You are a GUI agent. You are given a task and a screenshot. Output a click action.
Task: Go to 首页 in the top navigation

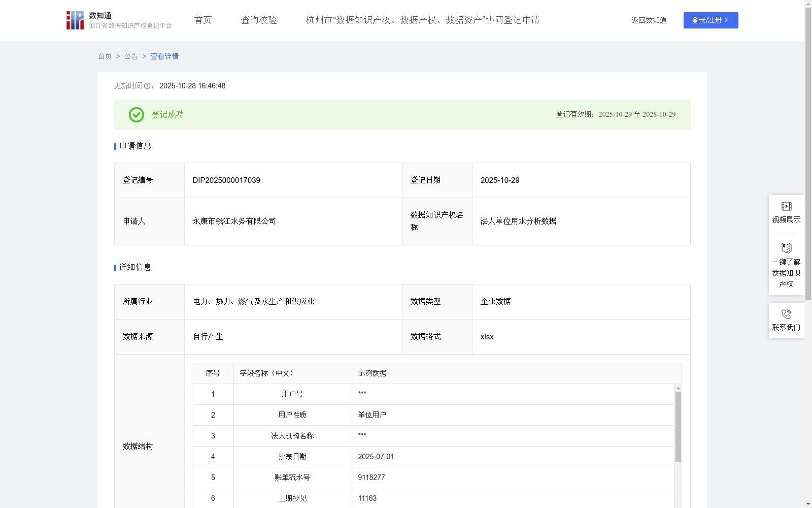(x=203, y=20)
